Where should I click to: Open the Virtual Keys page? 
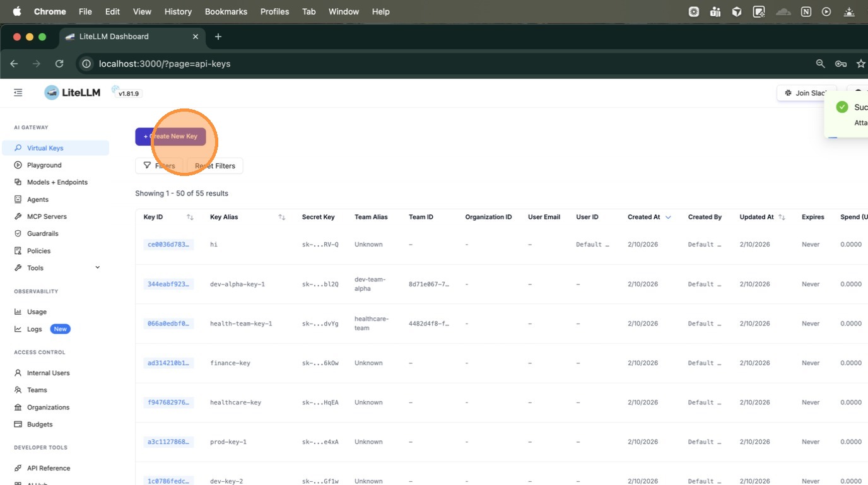pyautogui.click(x=56, y=148)
